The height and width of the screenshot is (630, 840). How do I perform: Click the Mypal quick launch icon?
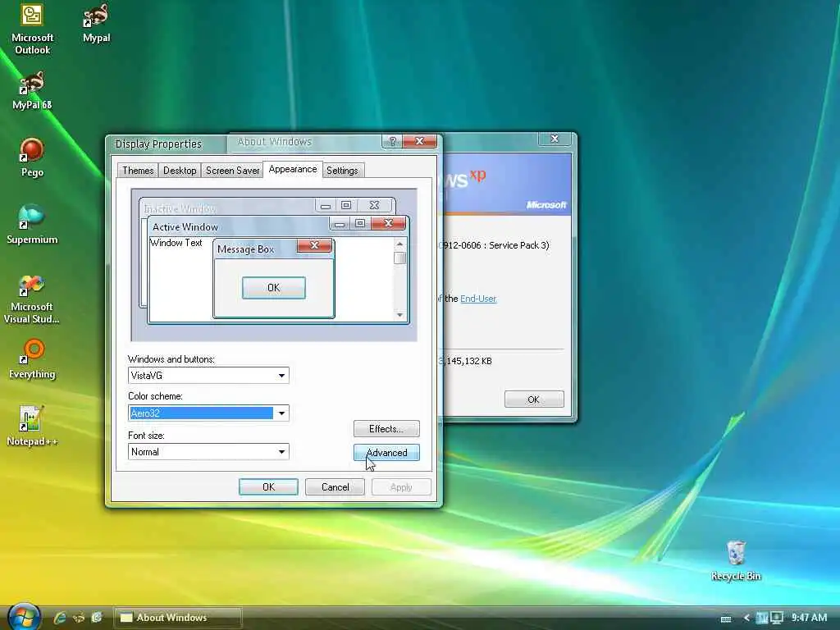click(x=78, y=618)
